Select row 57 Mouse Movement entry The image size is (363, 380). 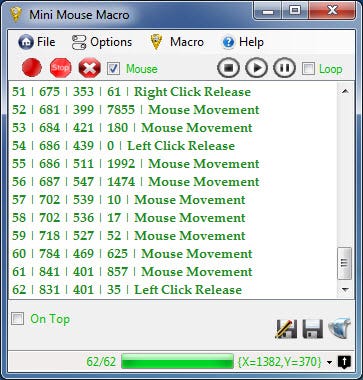(173, 200)
